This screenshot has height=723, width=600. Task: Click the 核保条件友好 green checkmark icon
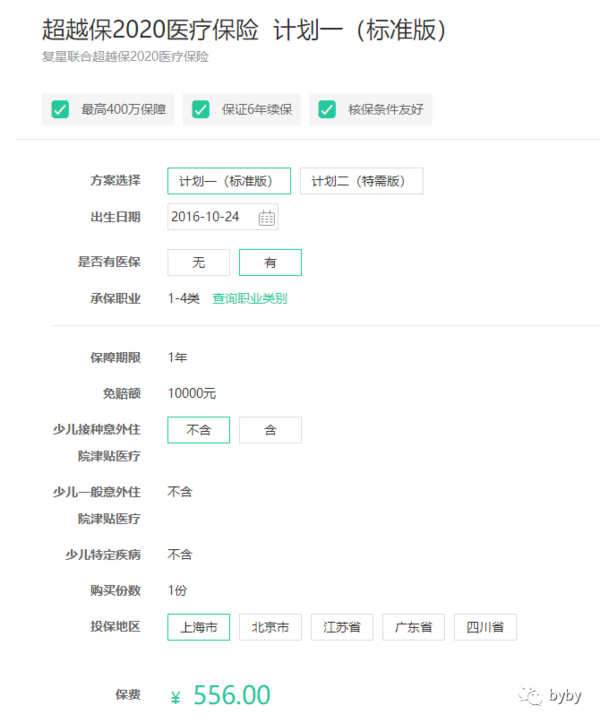click(327, 109)
